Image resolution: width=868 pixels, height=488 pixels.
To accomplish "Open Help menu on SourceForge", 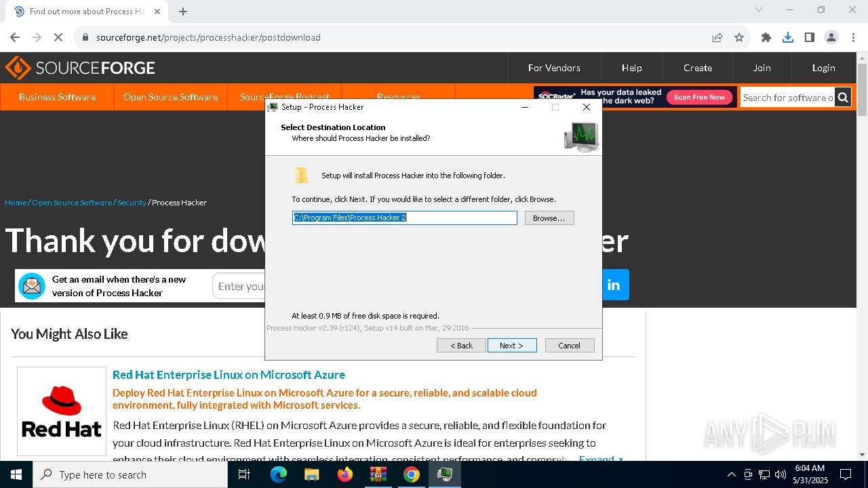I will 631,68.
